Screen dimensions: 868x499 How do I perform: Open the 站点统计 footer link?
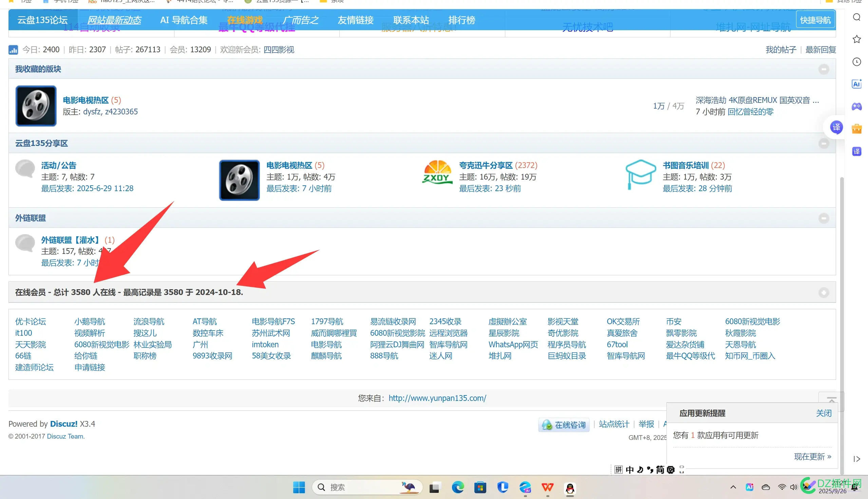coord(614,424)
